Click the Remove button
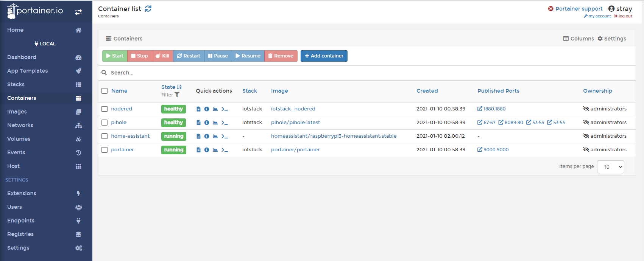Image resolution: width=644 pixels, height=261 pixels. [x=281, y=56]
